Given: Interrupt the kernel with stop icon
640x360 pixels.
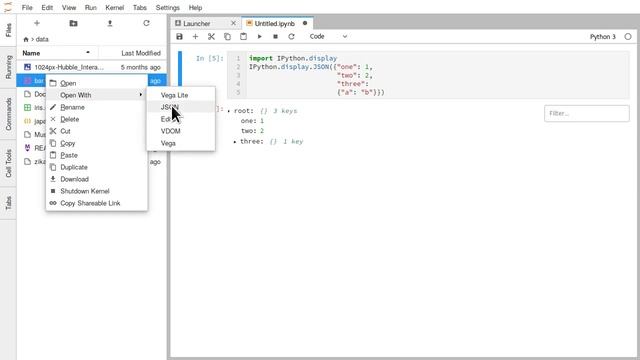Looking at the screenshot, I should [x=276, y=36].
